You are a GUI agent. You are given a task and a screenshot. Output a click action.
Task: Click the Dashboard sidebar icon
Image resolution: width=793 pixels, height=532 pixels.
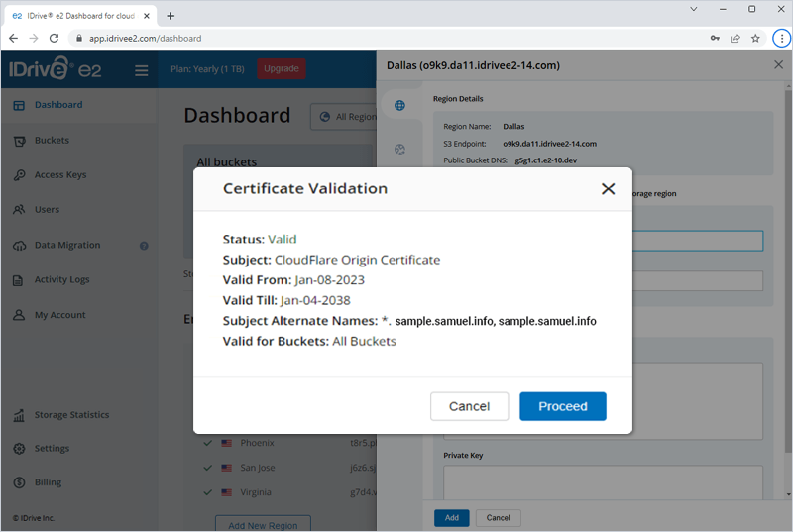(19, 105)
